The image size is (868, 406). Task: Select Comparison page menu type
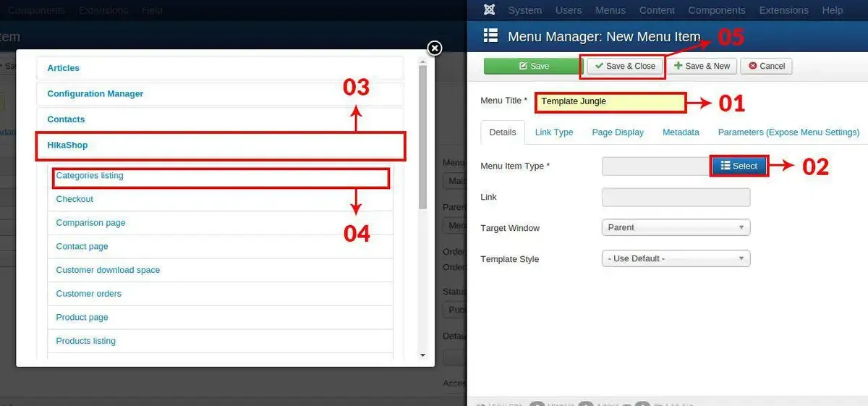[x=220, y=223]
